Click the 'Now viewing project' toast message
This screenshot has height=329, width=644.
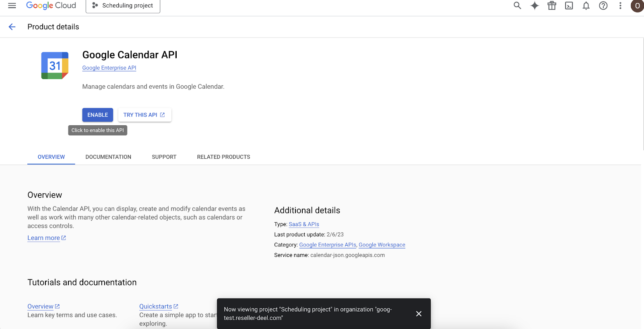tap(308, 314)
